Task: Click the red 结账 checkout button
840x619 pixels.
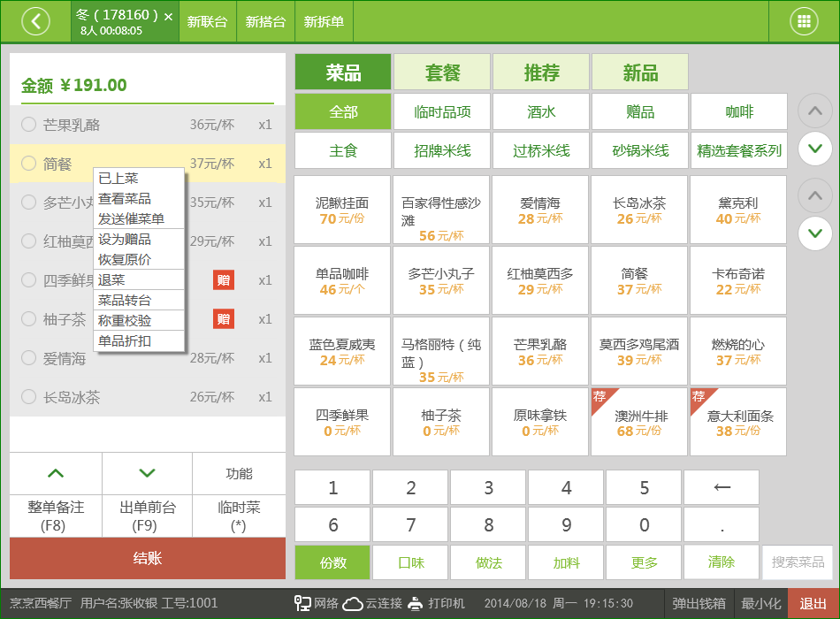Action: pyautogui.click(x=148, y=559)
